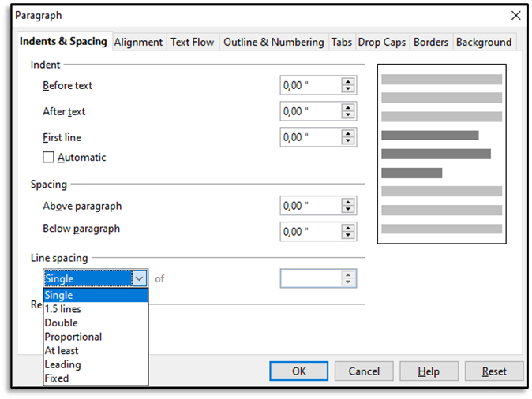
Task: Collapse the Line spacing dropdown arrow
Action: pos(140,278)
